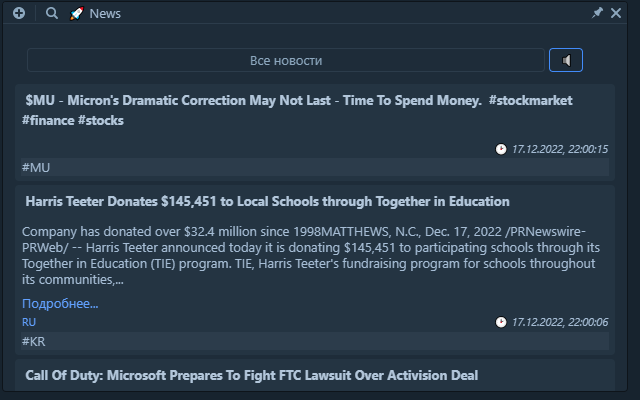This screenshot has height=400, width=640.
Task: Close the News panel
Action: pyautogui.click(x=617, y=13)
